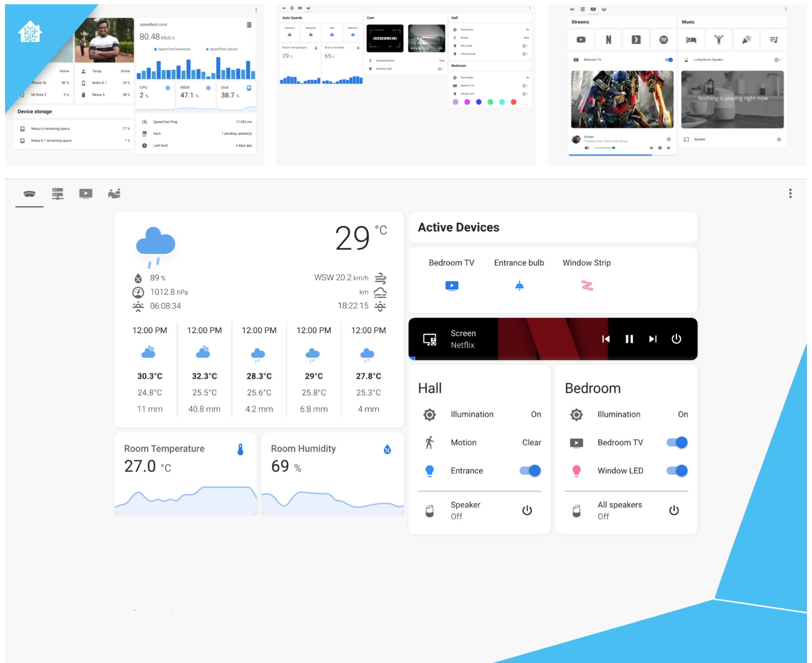812x663 pixels.
Task: Pause Transformers: Dark of the Moon playback
Action: 659,148
